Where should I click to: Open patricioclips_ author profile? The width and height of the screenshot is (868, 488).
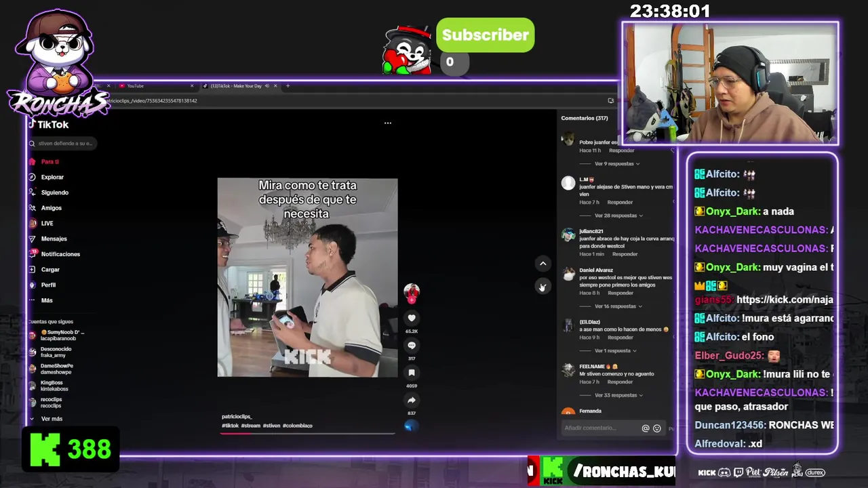(237, 417)
